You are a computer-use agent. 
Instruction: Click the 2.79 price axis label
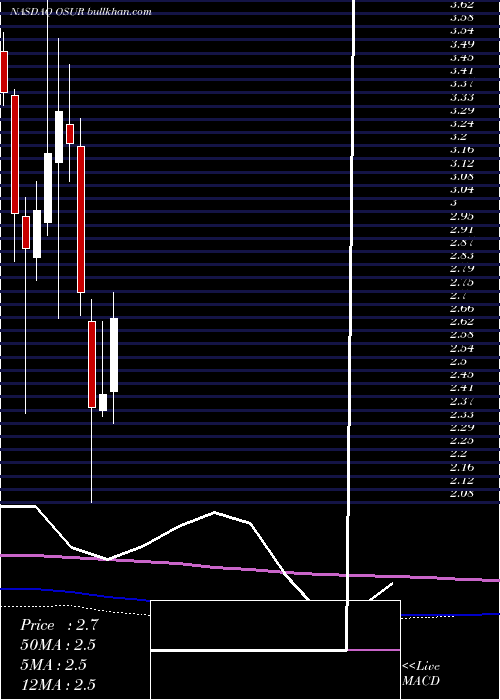(462, 269)
